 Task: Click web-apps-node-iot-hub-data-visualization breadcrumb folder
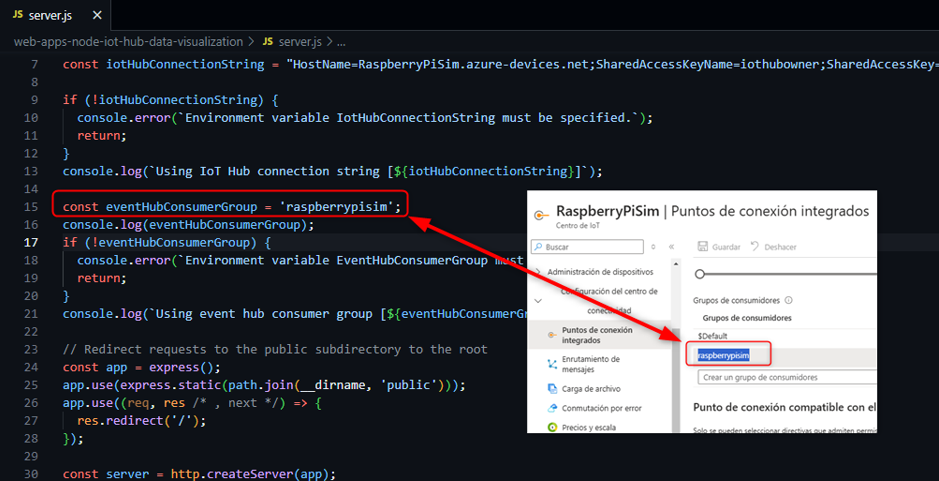[x=128, y=42]
